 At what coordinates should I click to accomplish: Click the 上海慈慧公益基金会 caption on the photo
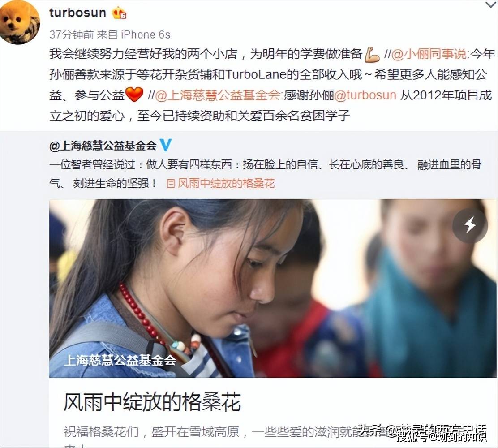click(x=120, y=360)
